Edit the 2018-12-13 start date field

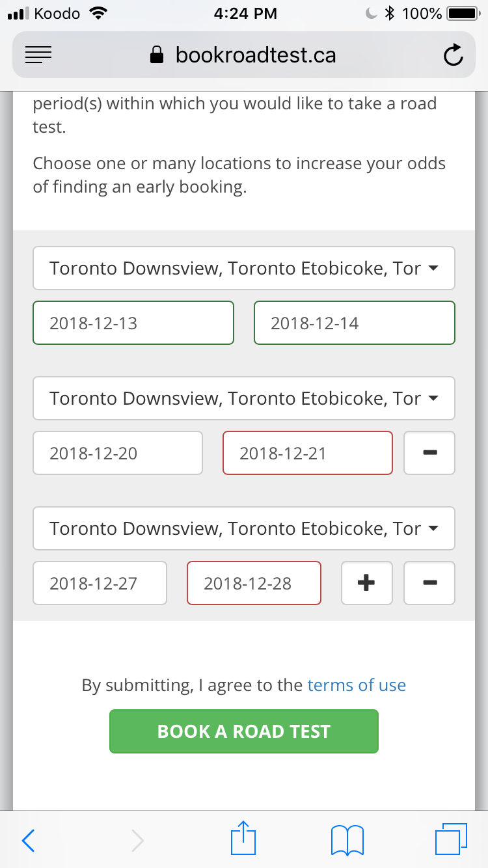click(x=133, y=323)
